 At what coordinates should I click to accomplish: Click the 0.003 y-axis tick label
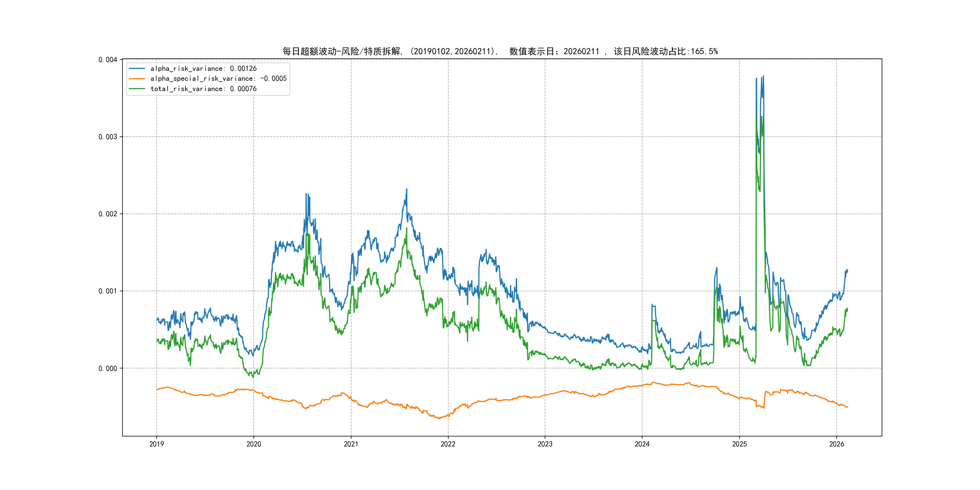(108, 137)
